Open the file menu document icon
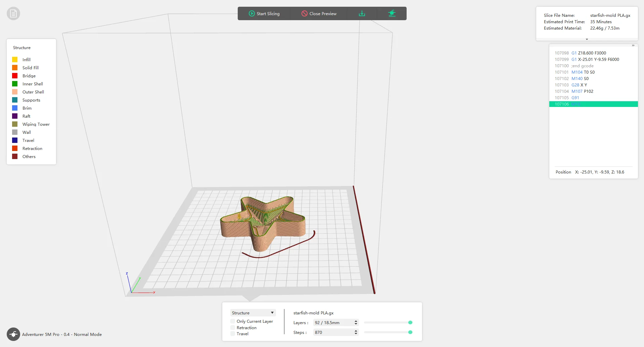The image size is (644, 347). click(13, 13)
